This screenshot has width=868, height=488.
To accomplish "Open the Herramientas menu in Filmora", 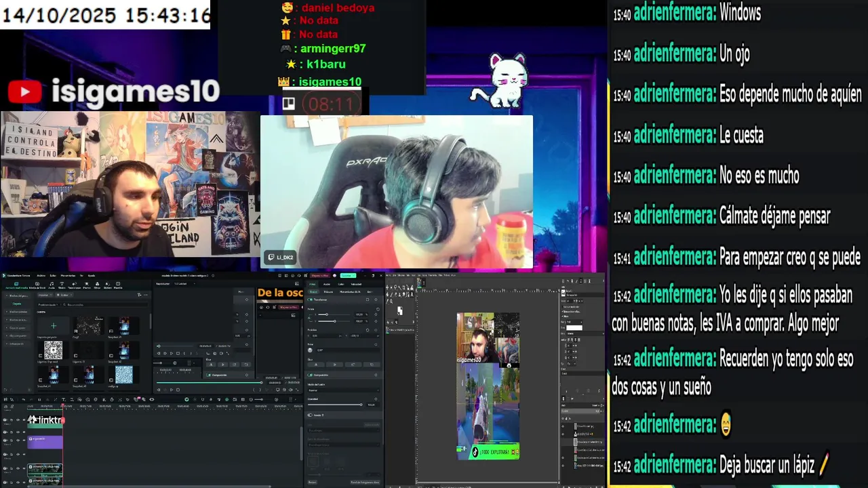I will (x=68, y=275).
